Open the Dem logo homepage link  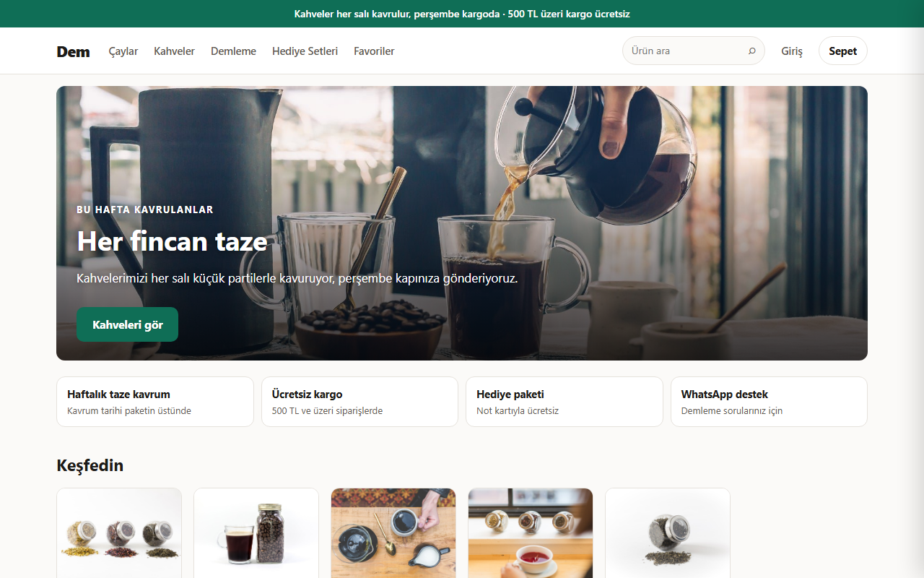[73, 51]
